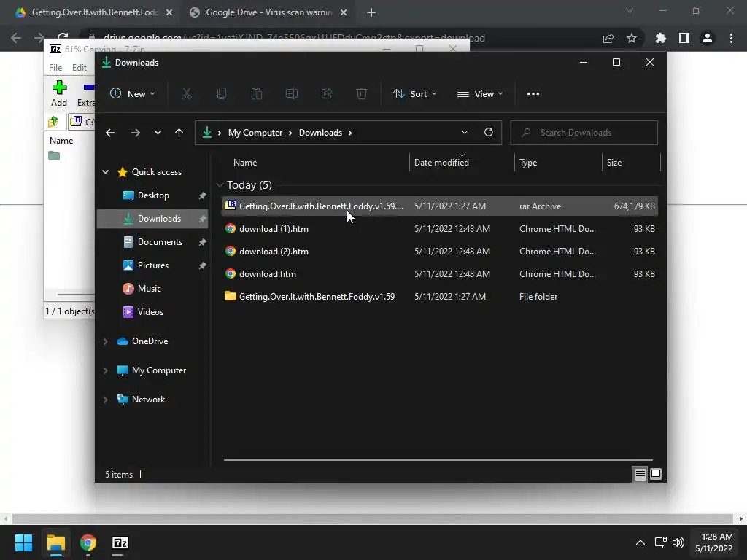Switch to details view icon in status bar
This screenshot has width=747, height=560.
(x=640, y=474)
